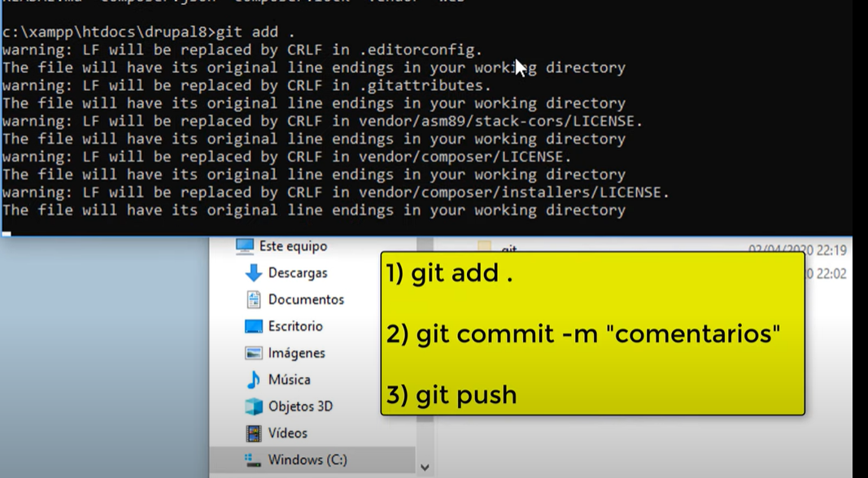Click the Descargas blue arrow icon
Viewport: 868px width, 478px height.
point(254,273)
